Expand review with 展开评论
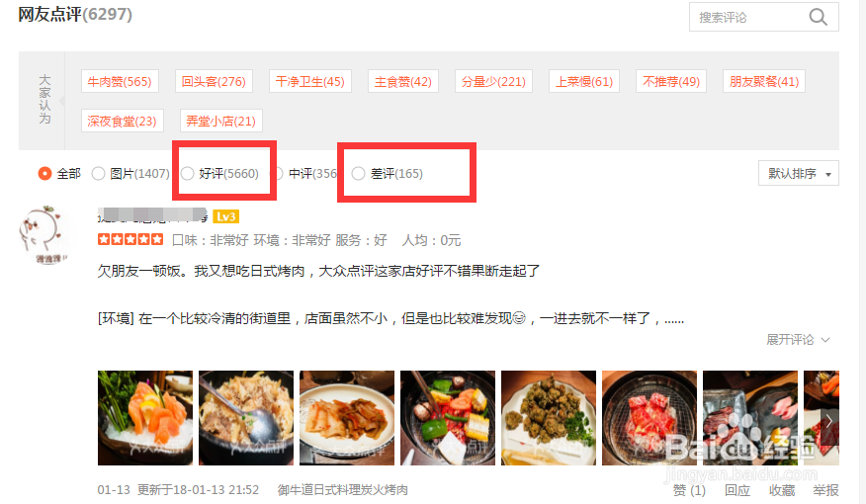The image size is (866, 504). pos(798,340)
